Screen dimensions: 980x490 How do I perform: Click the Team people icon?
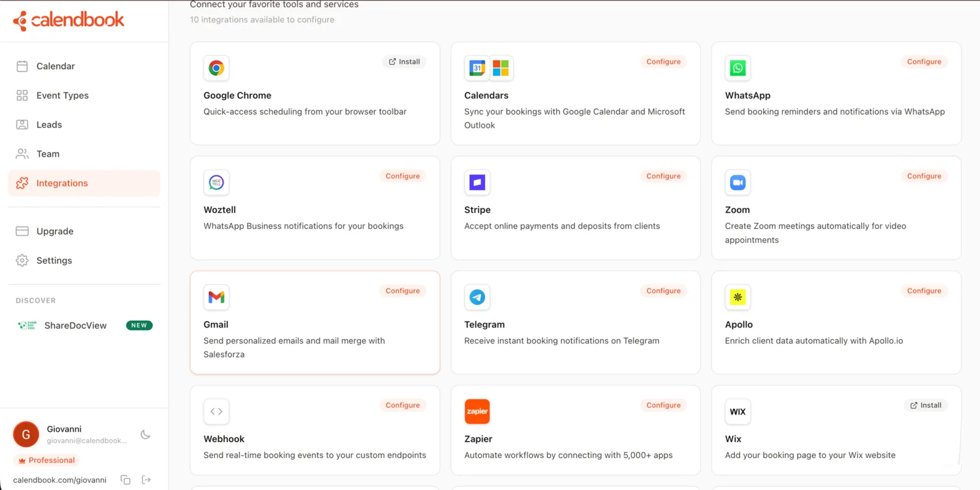[x=22, y=154]
